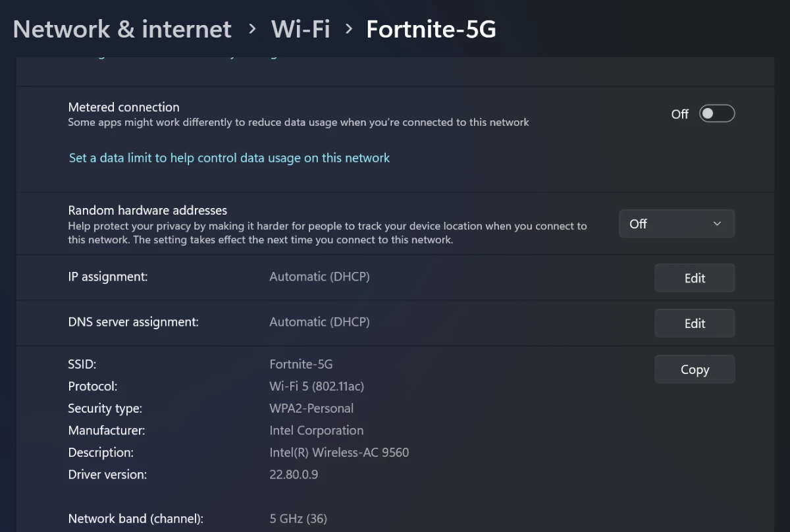Click the Intel(R) Wireless-AC 9560 description
This screenshot has width=790, height=532.
339,452
